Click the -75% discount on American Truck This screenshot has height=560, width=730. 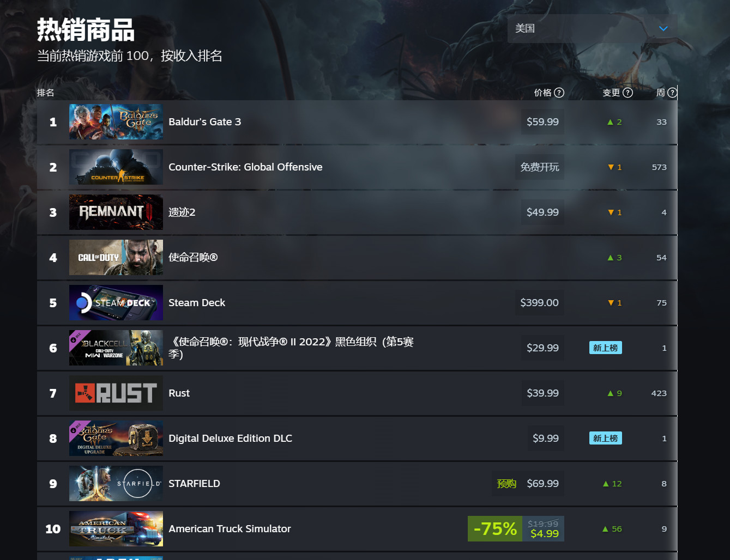click(495, 529)
